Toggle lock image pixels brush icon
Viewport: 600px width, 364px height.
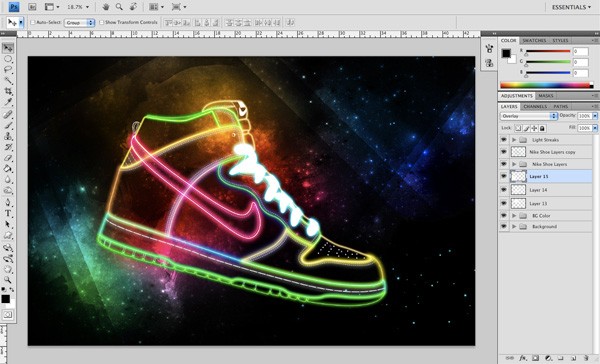tap(526, 128)
